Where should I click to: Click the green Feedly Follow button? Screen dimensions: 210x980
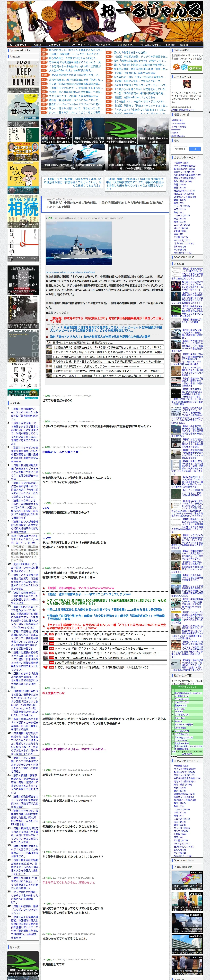(195, 68)
